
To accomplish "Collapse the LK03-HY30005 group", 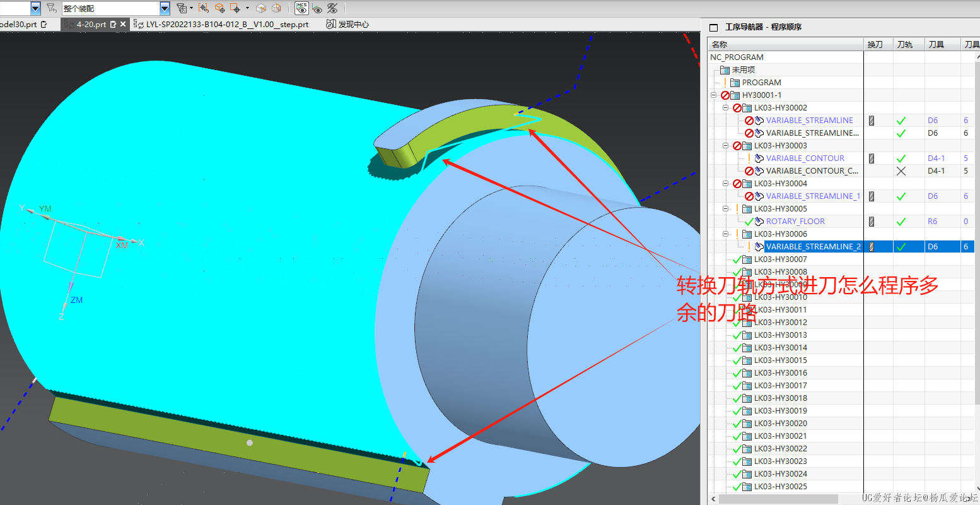I will 726,209.
